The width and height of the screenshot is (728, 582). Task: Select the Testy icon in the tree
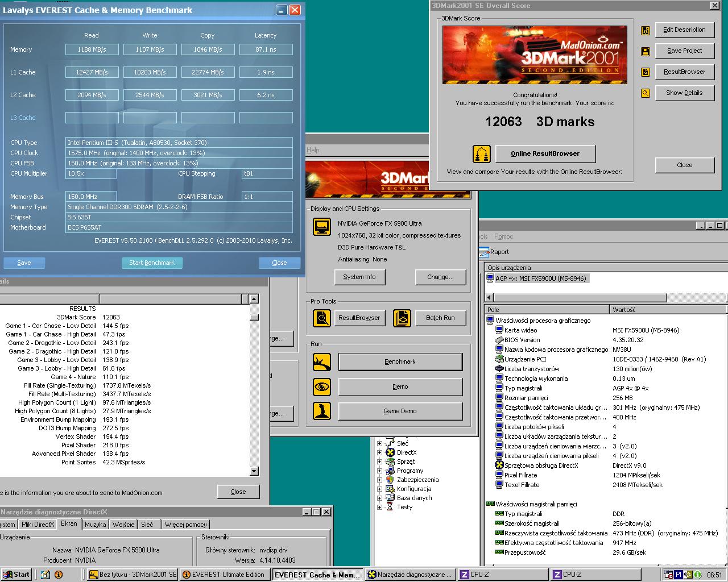click(390, 507)
